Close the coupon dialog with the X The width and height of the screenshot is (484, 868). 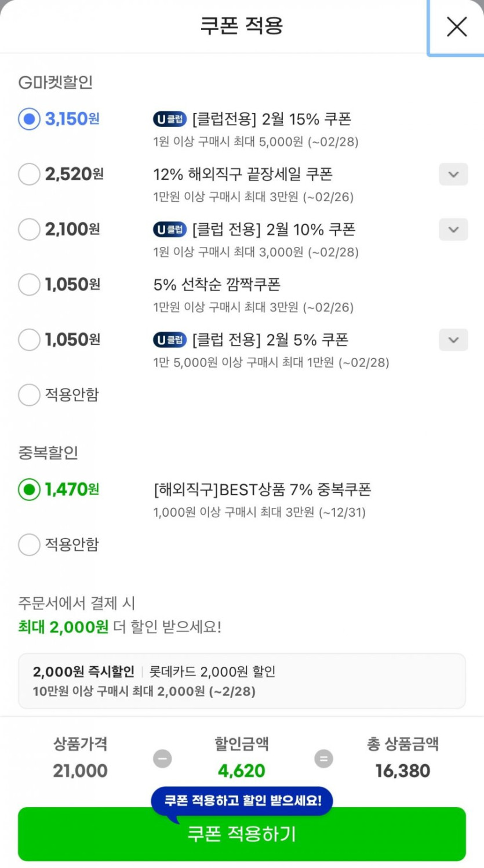[x=457, y=27]
